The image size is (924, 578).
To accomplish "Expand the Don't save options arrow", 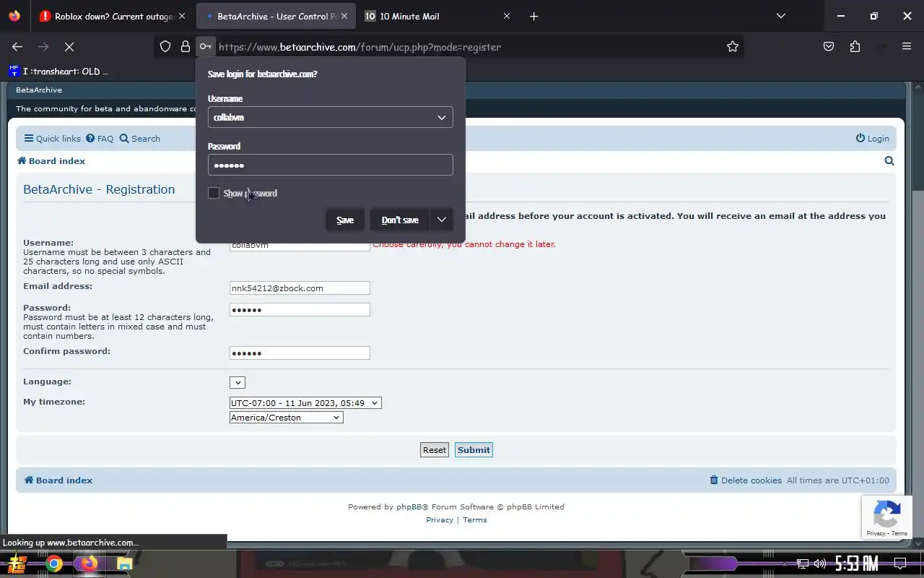I will (x=442, y=220).
